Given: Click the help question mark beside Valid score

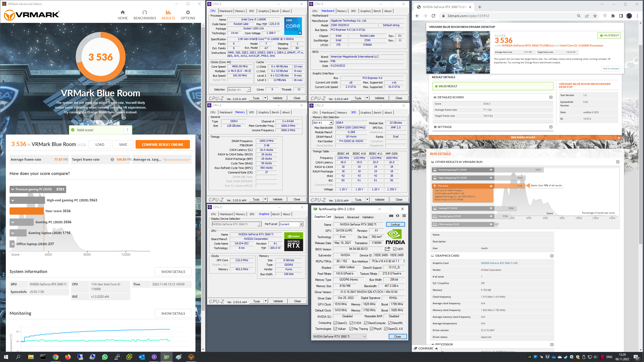Looking at the screenshot, I should pos(128,130).
